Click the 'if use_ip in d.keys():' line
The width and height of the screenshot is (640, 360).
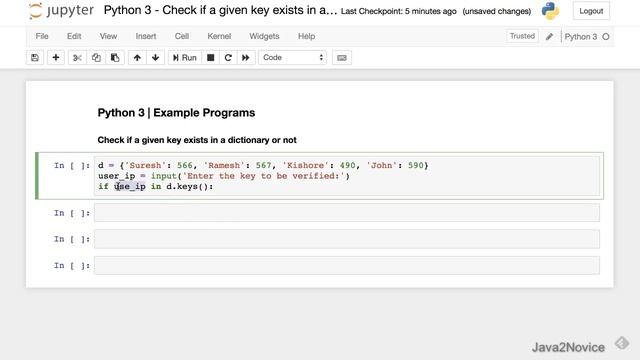156,187
